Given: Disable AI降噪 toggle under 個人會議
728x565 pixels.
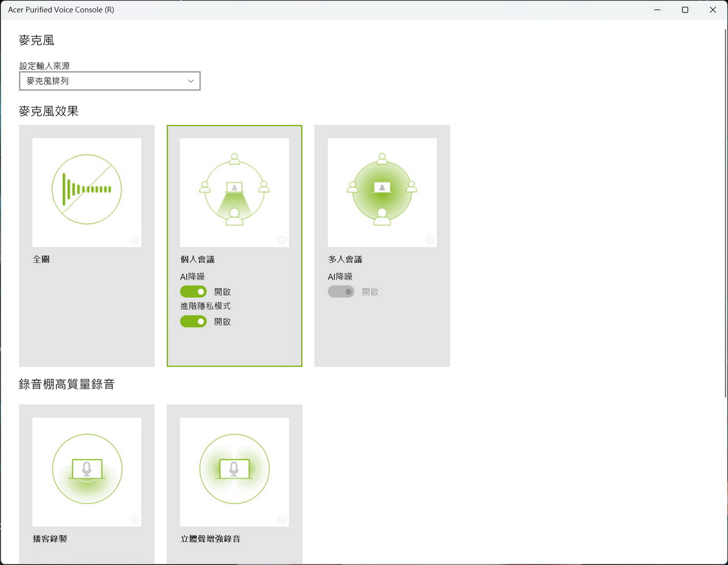Looking at the screenshot, I should [x=194, y=292].
